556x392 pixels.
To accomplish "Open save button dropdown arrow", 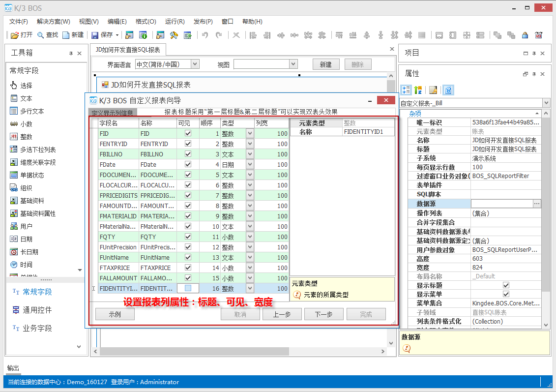I will pos(117,35).
